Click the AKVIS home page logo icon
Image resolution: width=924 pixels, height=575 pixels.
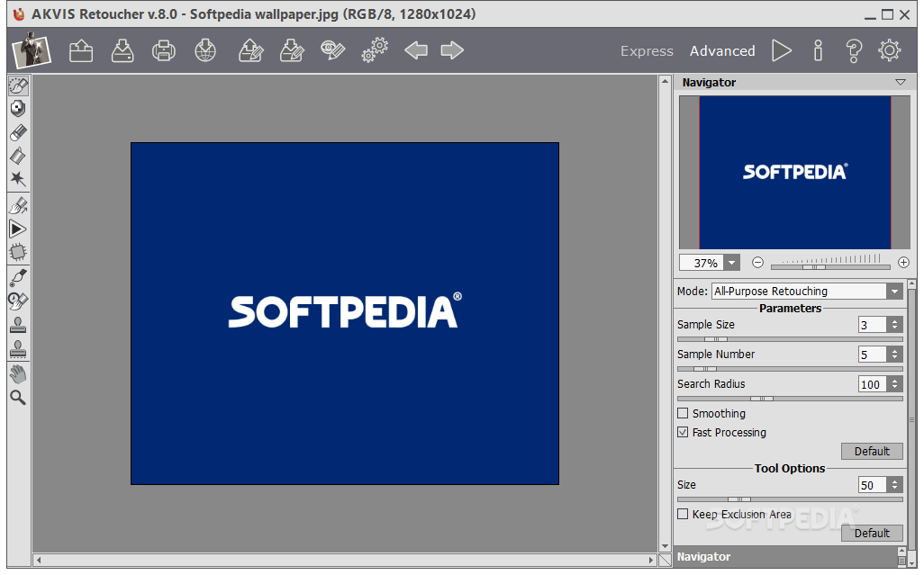[32, 50]
